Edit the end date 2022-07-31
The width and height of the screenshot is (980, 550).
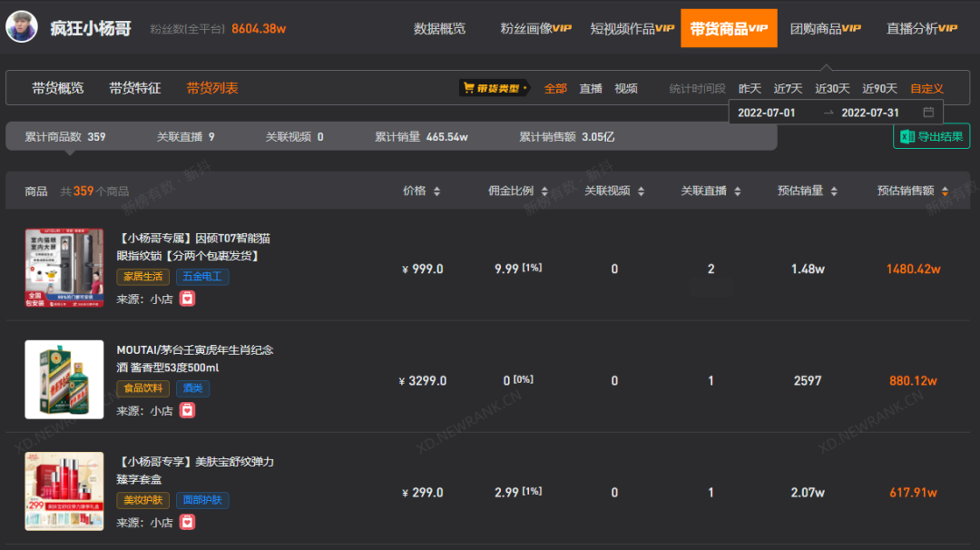click(x=870, y=113)
